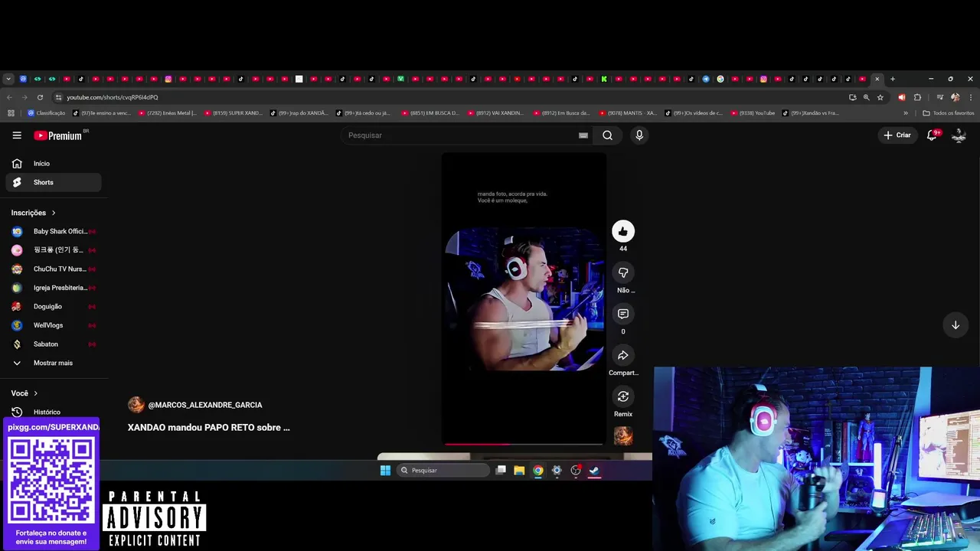Screen dimensions: 980x551
Task: Open YouTube notifications bell
Action: pos(932,135)
